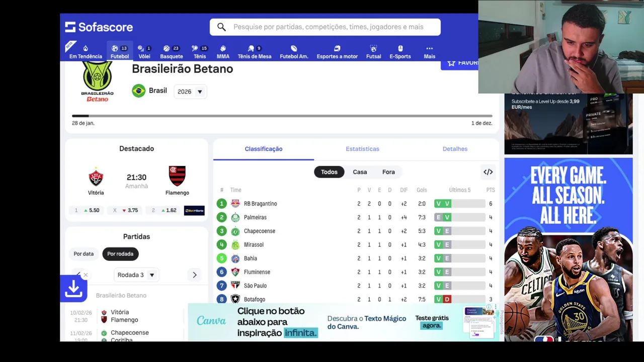Click the search magnifier icon
The width and height of the screenshot is (644, 362).
(221, 27)
